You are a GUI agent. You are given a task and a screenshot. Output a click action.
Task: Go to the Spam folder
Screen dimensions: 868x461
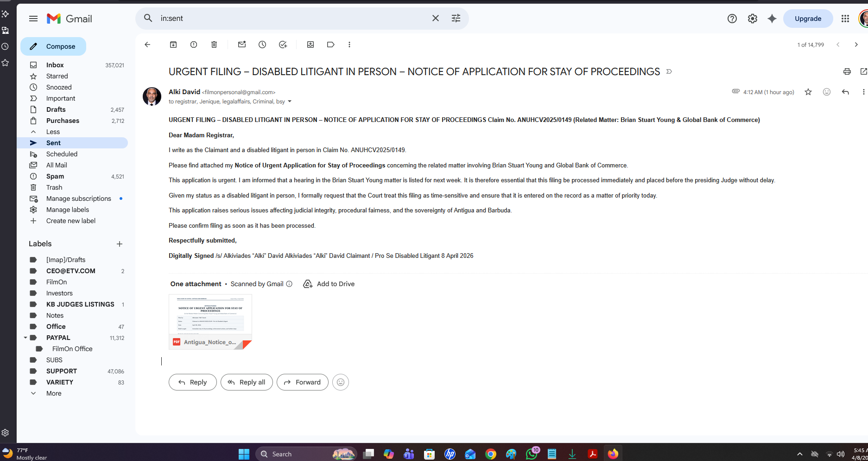coord(55,176)
